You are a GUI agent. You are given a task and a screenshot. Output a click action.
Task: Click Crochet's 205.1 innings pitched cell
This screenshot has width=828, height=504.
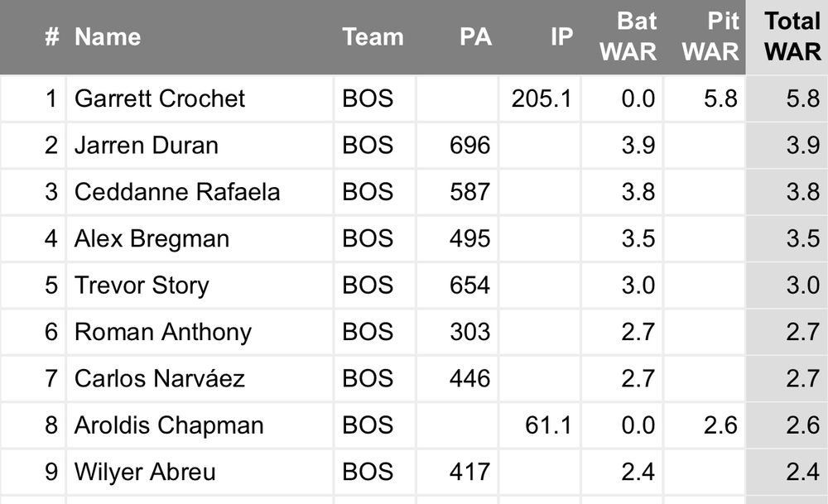click(540, 98)
